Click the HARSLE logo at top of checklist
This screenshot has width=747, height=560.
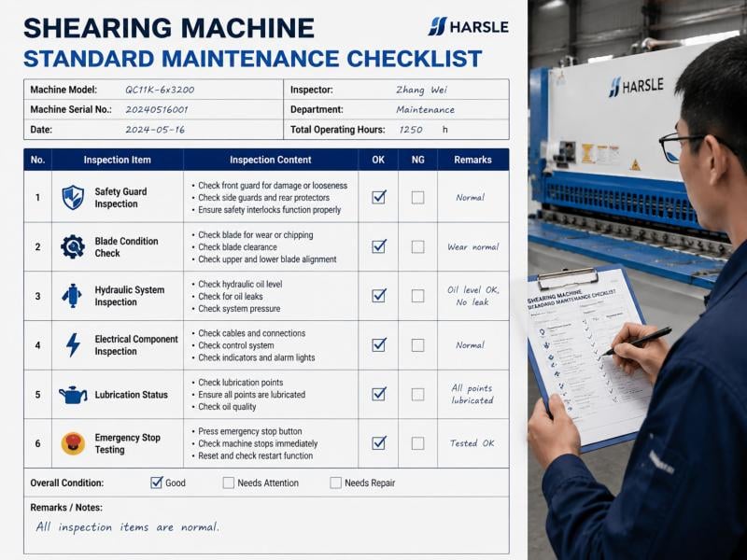coord(469,27)
